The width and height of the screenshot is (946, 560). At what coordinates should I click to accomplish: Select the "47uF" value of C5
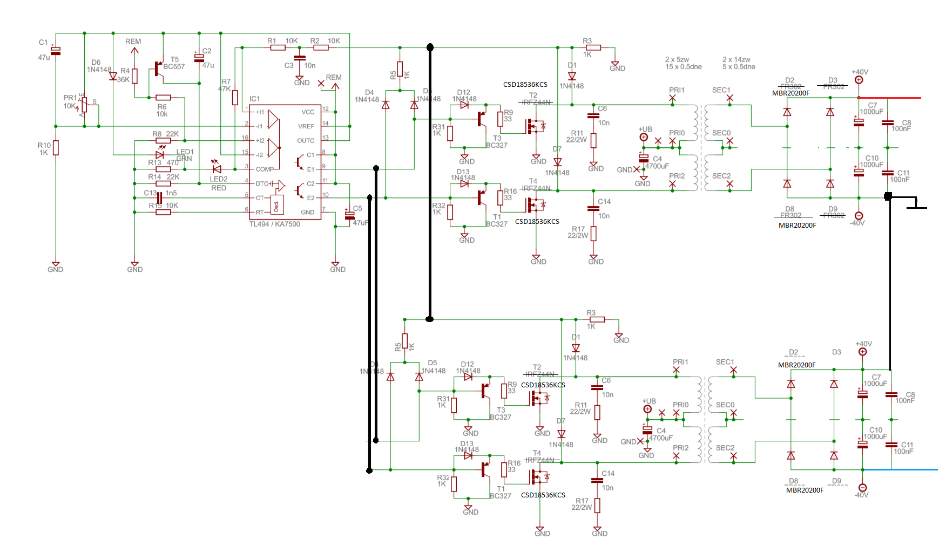(x=361, y=222)
